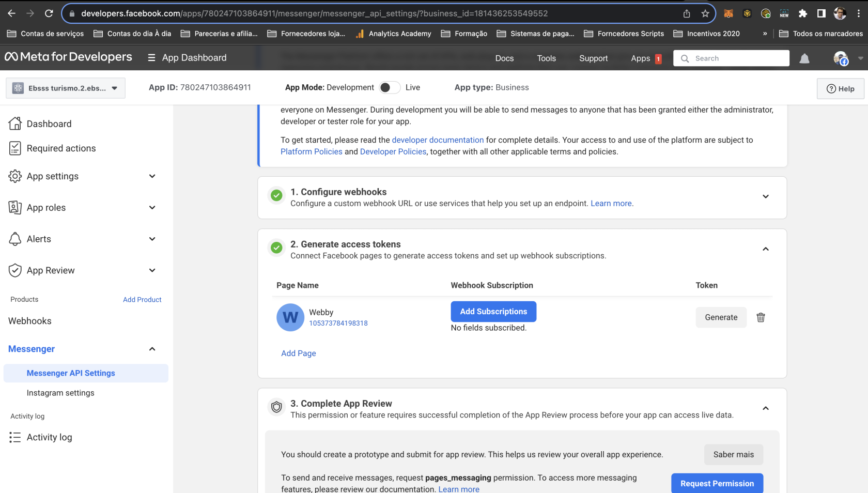Screen dimensions: 868x493
Task: Delete the Webby page with trash icon
Action: (761, 317)
